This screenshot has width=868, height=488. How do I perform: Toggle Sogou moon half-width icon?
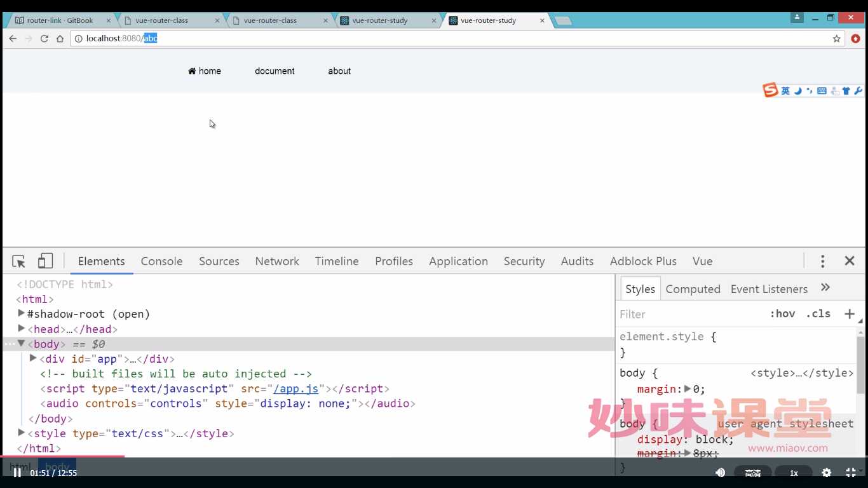pyautogui.click(x=798, y=91)
